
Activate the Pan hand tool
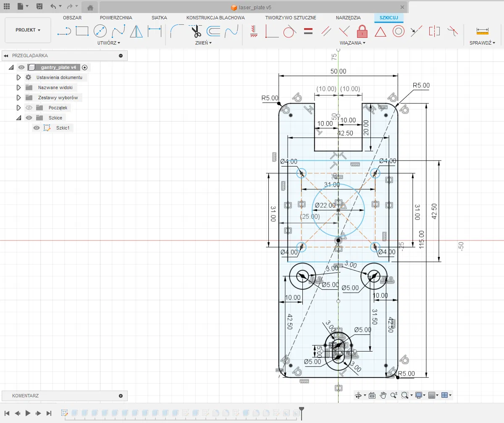[383, 395]
